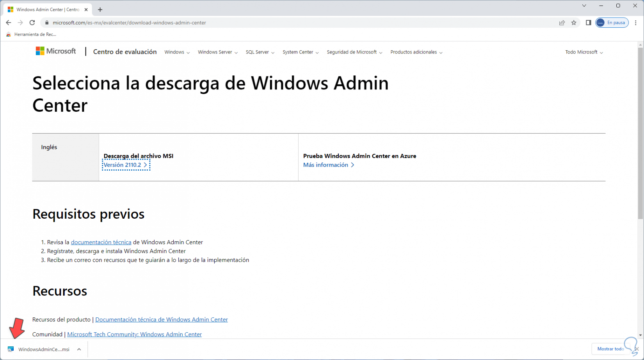Image resolution: width=644 pixels, height=360 pixels.
Task: Click the Requisitos previos heading
Action: [x=89, y=214]
